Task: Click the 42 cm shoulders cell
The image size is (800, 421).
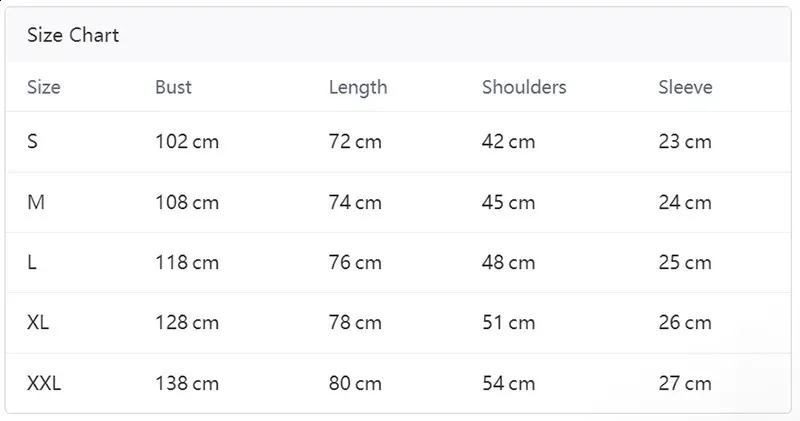Action: pos(508,142)
